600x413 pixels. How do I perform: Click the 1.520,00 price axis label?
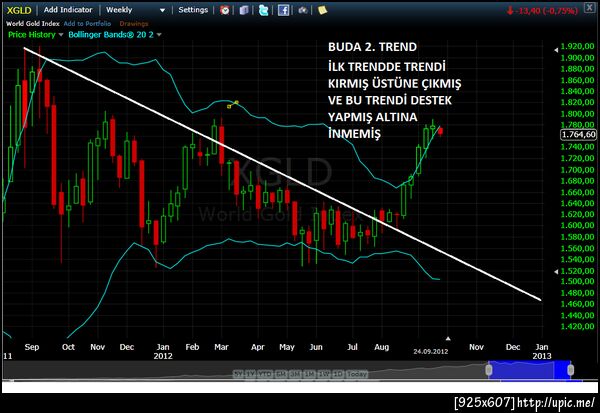(x=577, y=271)
